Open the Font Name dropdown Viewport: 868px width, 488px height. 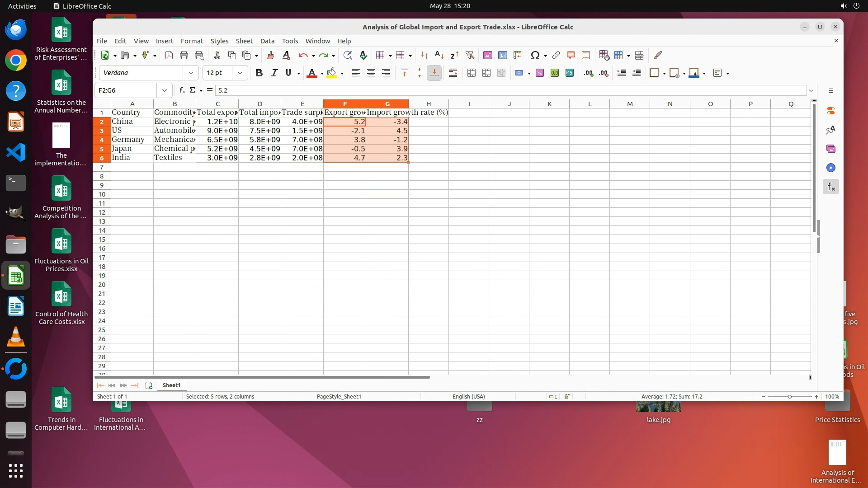[190, 73]
